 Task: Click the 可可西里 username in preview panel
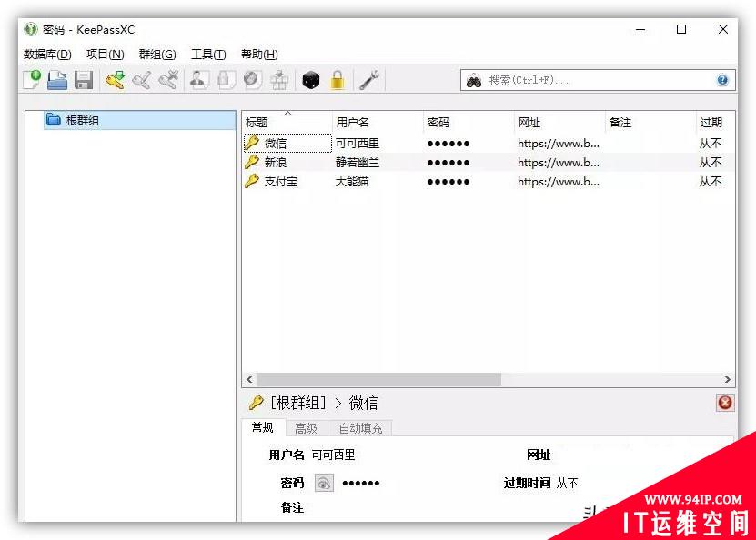[x=333, y=455]
